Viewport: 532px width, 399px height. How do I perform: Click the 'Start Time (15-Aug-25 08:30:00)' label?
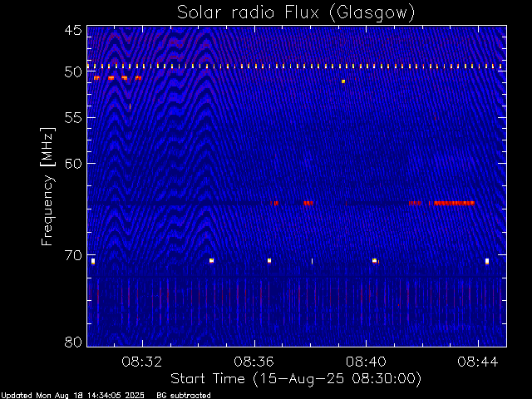[x=296, y=379]
